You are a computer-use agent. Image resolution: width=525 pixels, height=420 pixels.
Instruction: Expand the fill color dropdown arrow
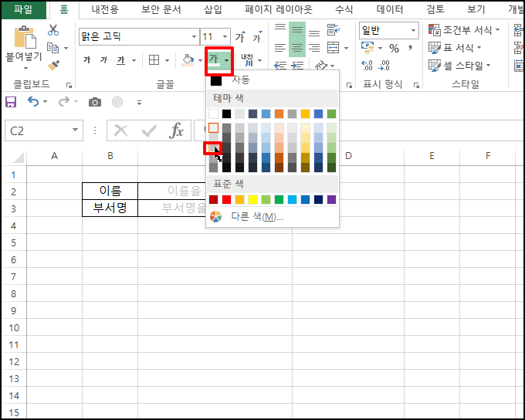pos(200,60)
